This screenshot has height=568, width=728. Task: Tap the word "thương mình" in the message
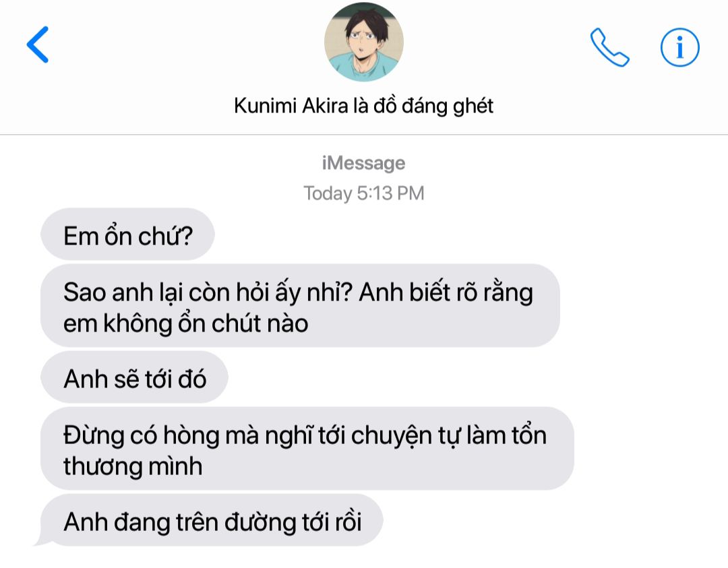click(133, 467)
